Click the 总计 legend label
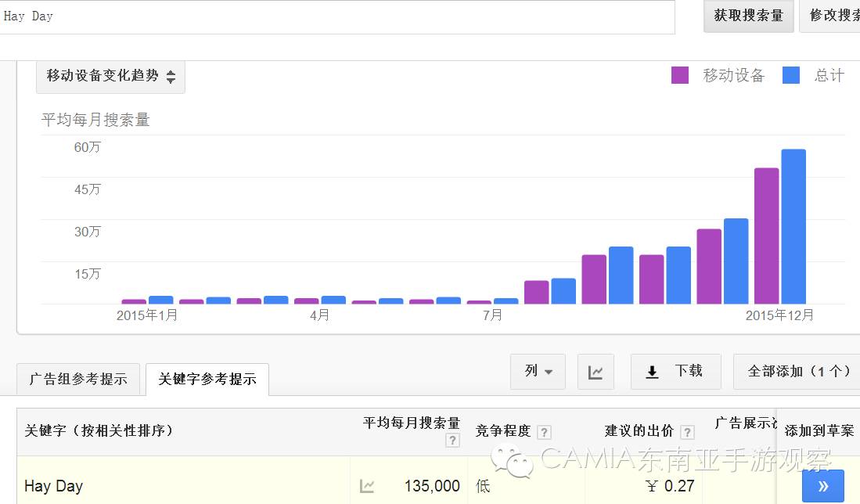This screenshot has height=504, width=860. [829, 75]
